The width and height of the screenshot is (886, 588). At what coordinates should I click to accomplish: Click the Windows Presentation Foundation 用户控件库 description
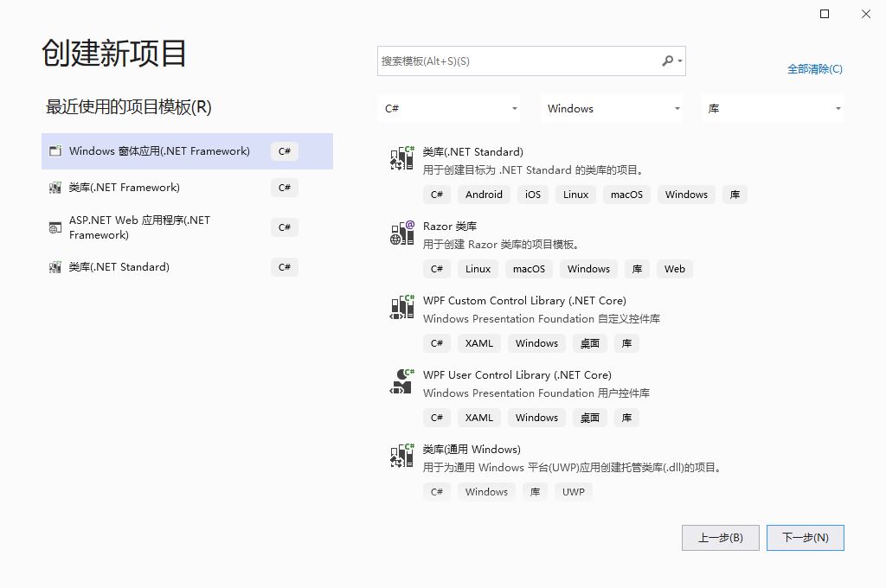pyautogui.click(x=536, y=393)
